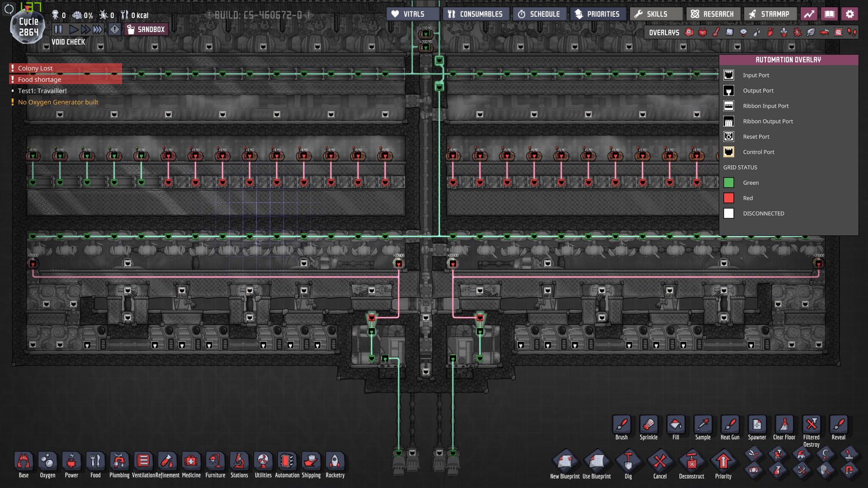The image size is (868, 488).
Task: Click the Food shortage alert
Action: point(39,80)
